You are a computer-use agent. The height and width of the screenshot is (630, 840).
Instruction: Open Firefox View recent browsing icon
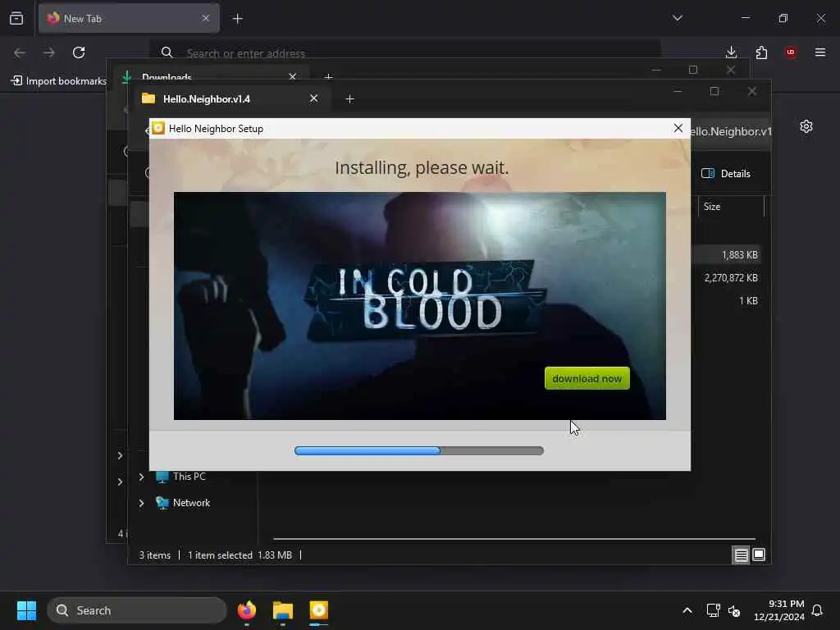16,18
